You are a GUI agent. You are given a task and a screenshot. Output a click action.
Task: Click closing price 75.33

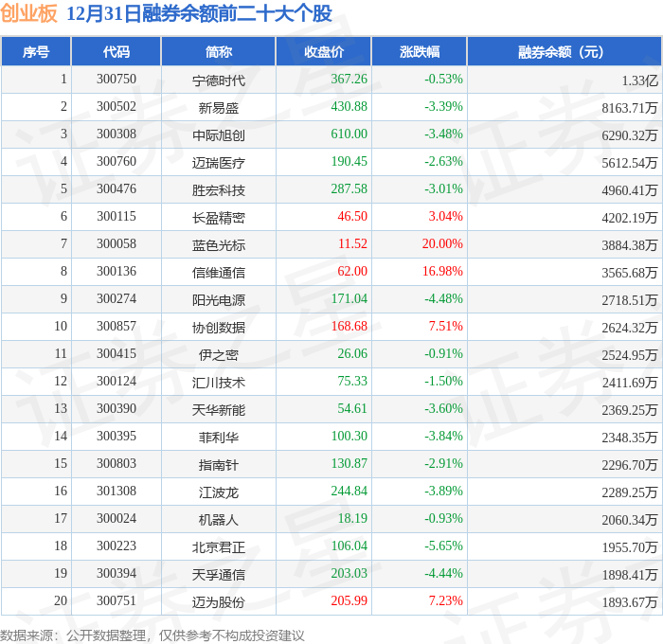[352, 382]
